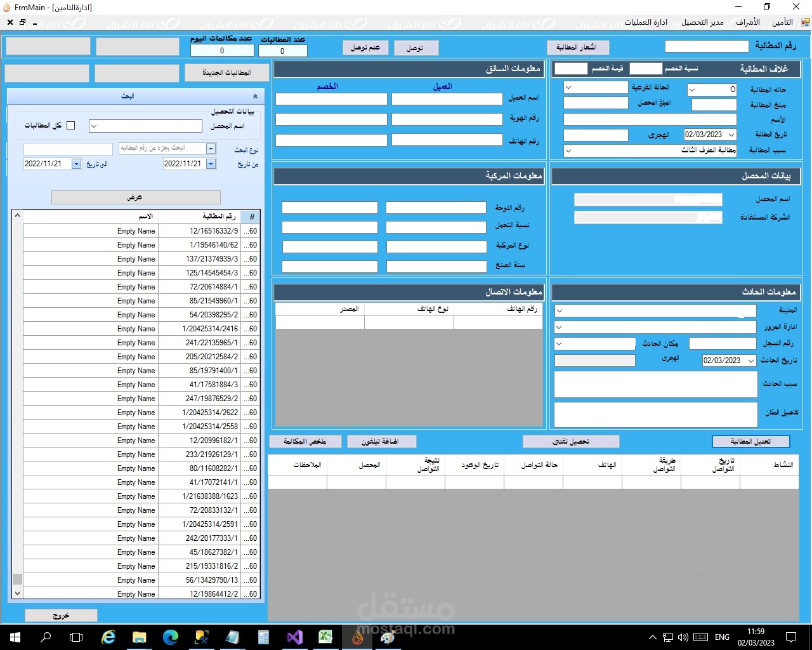Check the كل المطالبات checkbox
This screenshot has width=812, height=650.
click(x=71, y=126)
